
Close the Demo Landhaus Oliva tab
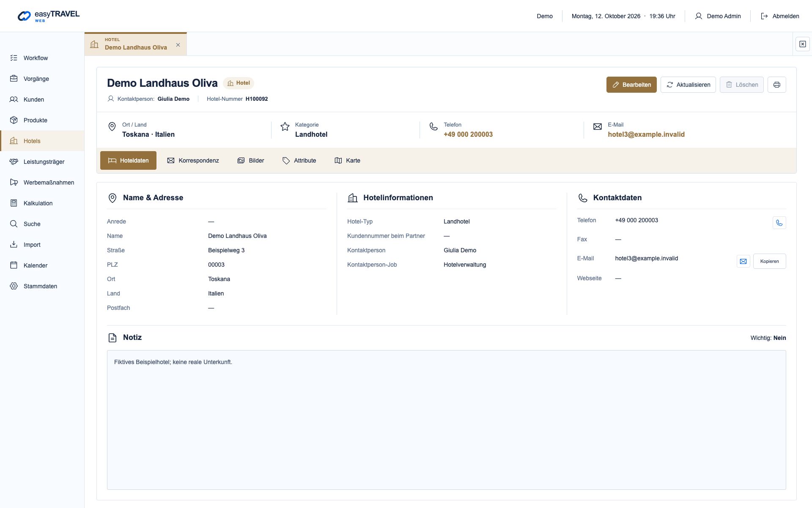tap(178, 45)
